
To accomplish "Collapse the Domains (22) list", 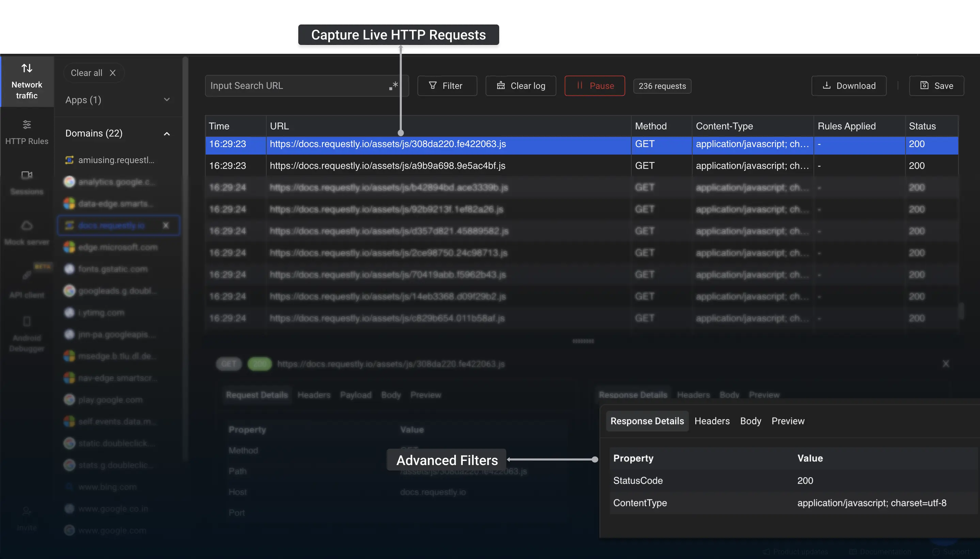I will 167,133.
